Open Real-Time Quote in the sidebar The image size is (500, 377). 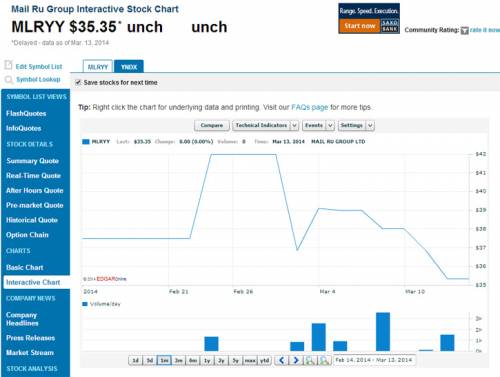(x=33, y=176)
